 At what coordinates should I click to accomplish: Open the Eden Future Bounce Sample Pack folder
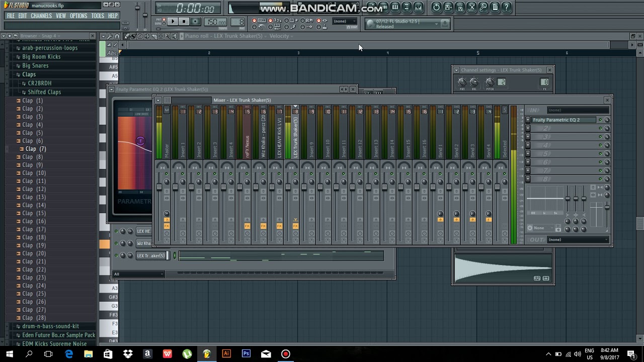(58, 335)
